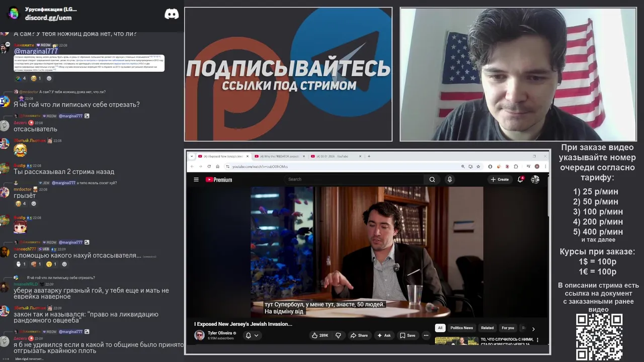644x362 pixels.
Task: Click the YouTube Premium logo
Action: pos(219,179)
